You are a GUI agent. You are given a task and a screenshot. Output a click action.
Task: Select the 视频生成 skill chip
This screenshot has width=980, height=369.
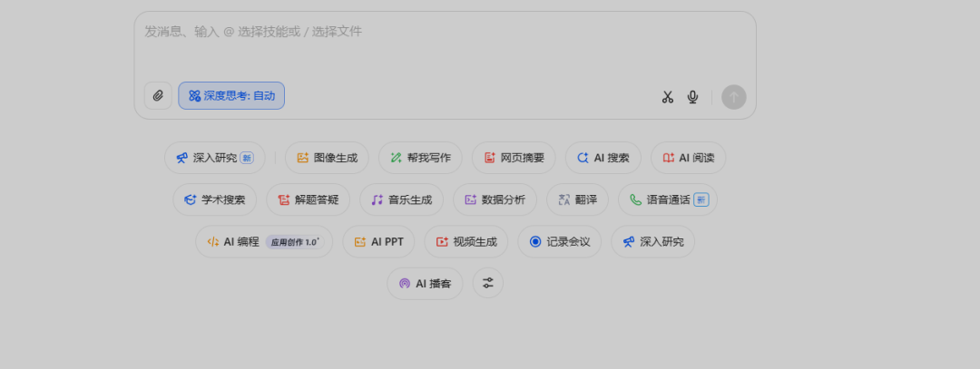tap(466, 242)
